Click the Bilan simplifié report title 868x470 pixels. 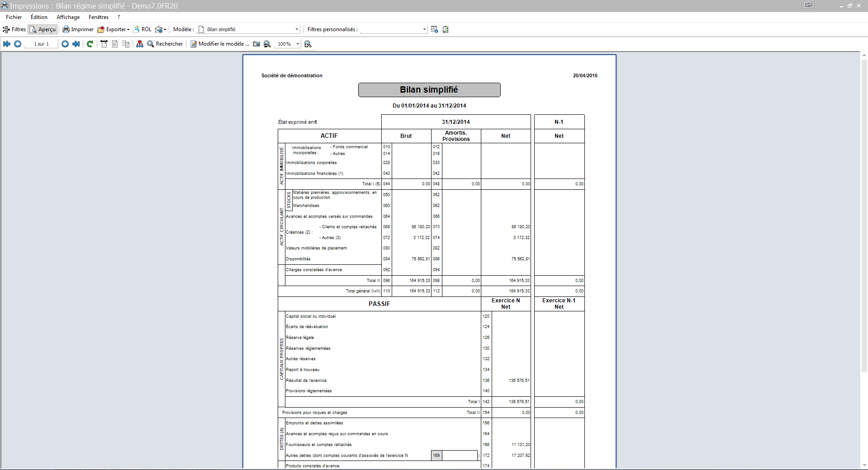(x=429, y=89)
